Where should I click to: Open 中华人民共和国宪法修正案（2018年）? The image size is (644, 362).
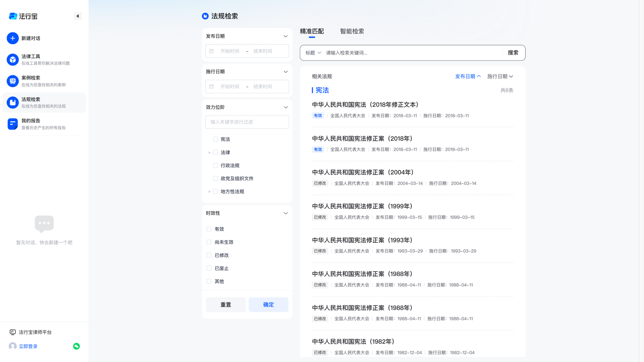(x=362, y=138)
